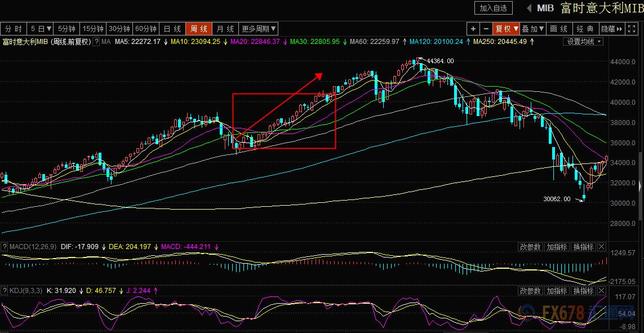Click the question mark beside MA label
Viewport: 644px width, 333px height.
coord(96,42)
